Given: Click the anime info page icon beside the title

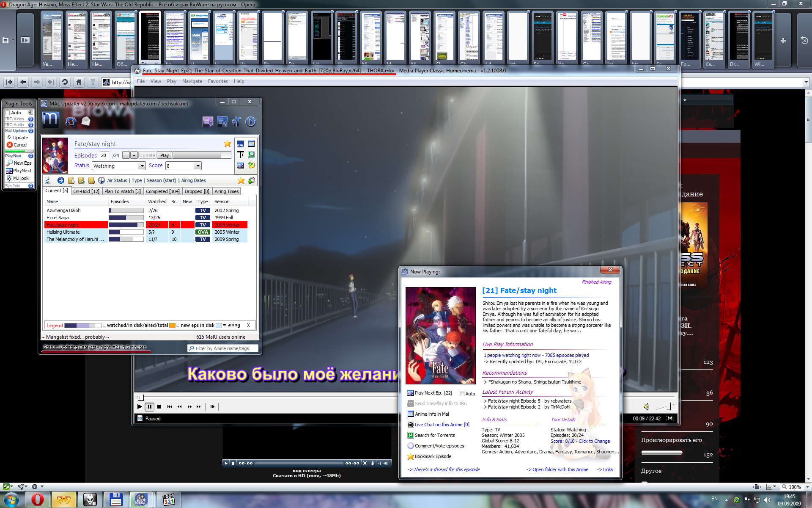Looking at the screenshot, I should [251, 144].
